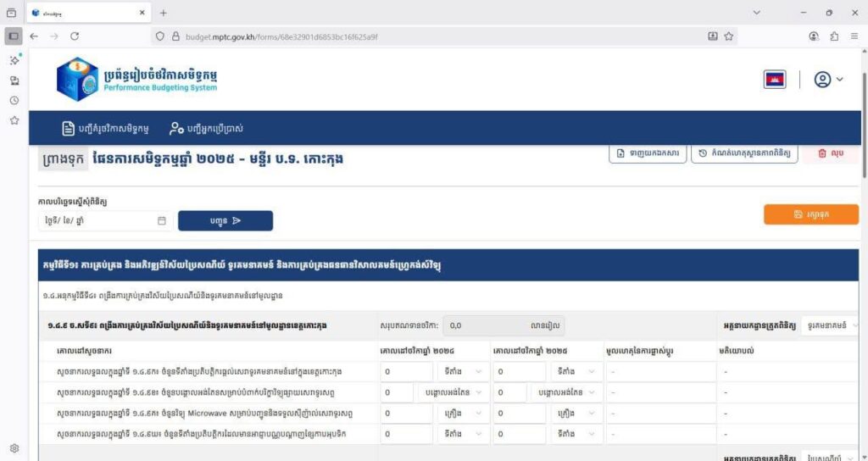Open the Firefox extensions menu
Screen dimensions: 868x461
click(x=834, y=36)
